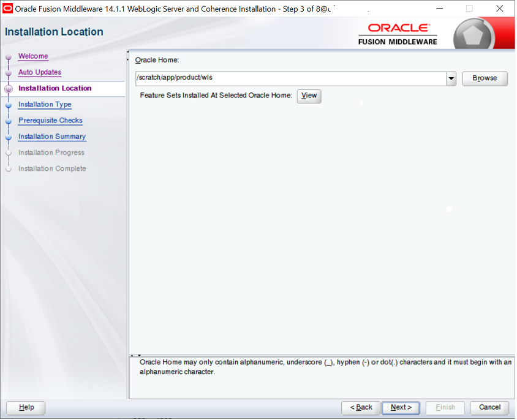Viewport: 517px width, 420px height.
Task: Expand the Oracle Home dropdown arrow
Action: click(451, 79)
